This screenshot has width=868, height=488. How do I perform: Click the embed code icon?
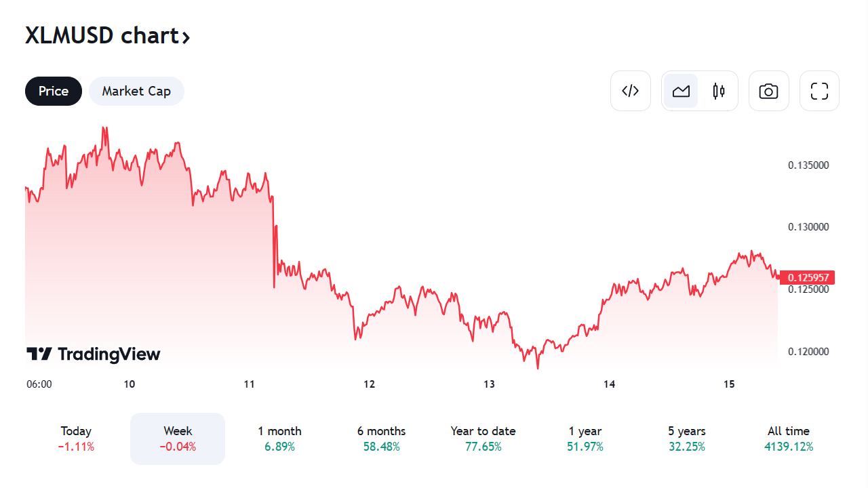pos(631,91)
